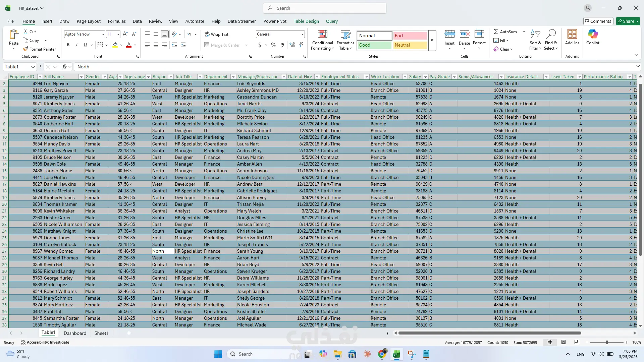Click the Find & Select magnifier icon
The width and height of the screenshot is (644, 362).
551,34
